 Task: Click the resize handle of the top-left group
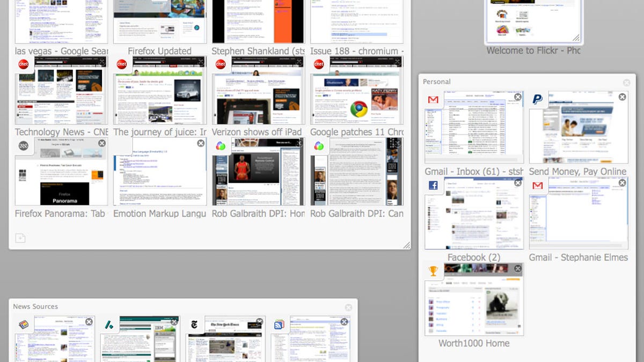click(x=407, y=245)
